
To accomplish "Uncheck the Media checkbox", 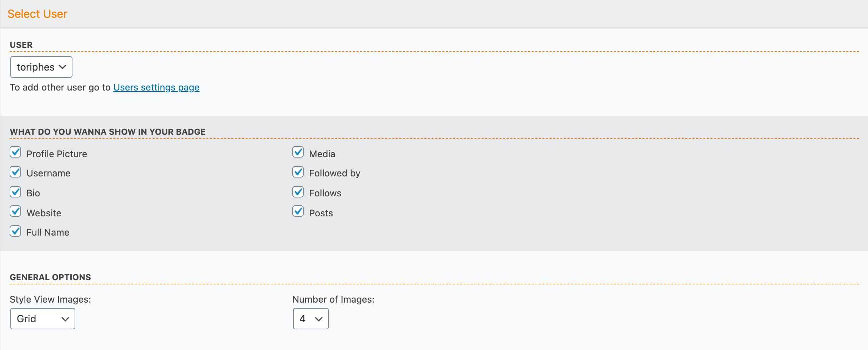I will 298,152.
